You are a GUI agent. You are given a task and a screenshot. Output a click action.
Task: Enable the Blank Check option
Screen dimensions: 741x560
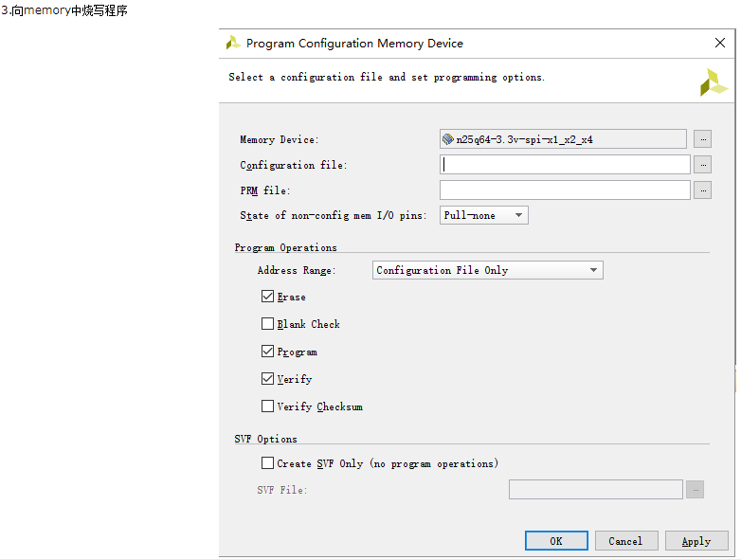point(267,324)
